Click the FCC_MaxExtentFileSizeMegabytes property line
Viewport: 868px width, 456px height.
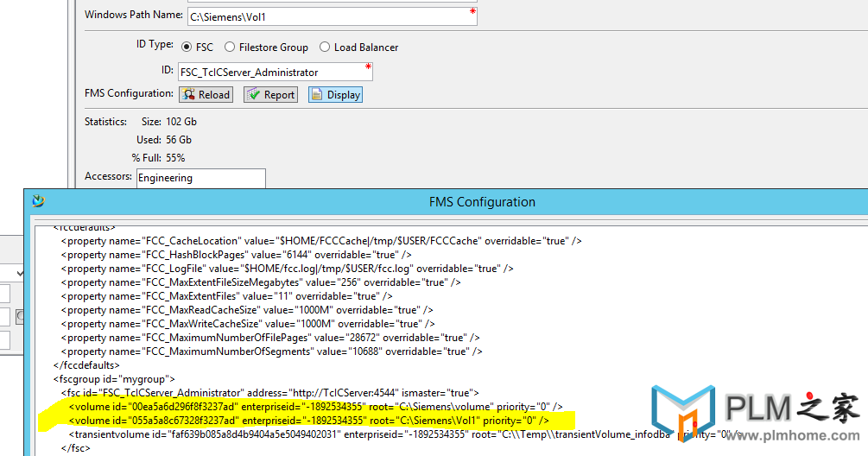point(261,282)
